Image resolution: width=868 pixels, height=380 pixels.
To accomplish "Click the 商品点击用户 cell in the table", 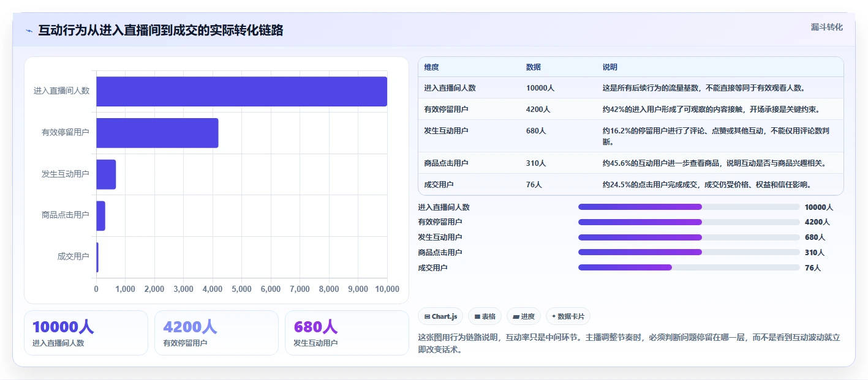I will coord(446,163).
